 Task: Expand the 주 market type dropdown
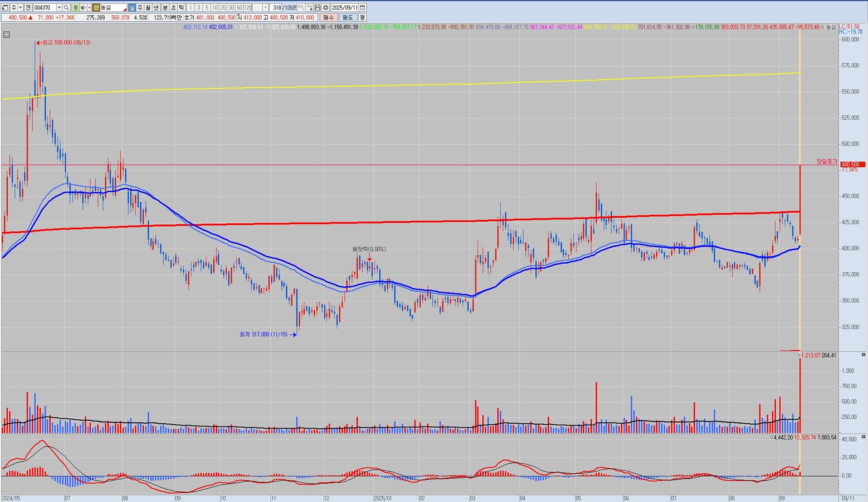20,8
